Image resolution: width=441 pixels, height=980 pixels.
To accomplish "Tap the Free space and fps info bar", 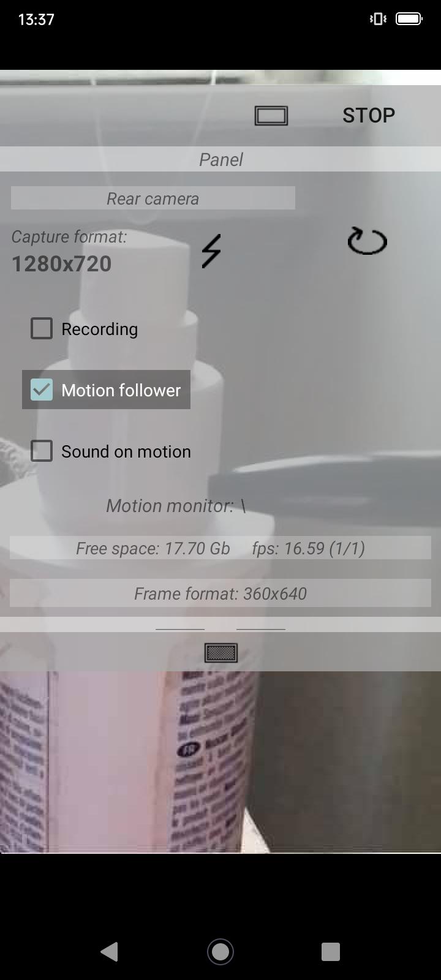I will (x=221, y=548).
